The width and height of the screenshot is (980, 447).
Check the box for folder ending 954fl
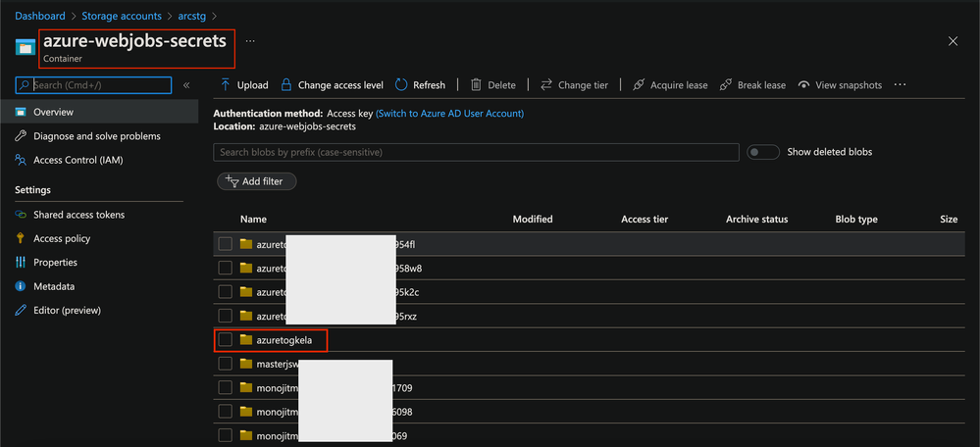click(225, 244)
